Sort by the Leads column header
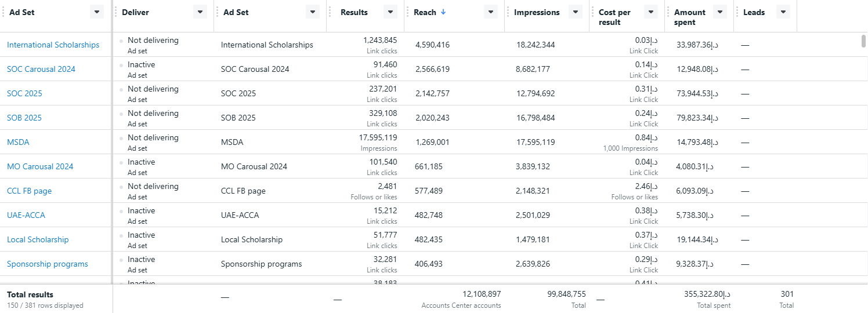Image resolution: width=868 pixels, height=313 pixels. [x=754, y=12]
